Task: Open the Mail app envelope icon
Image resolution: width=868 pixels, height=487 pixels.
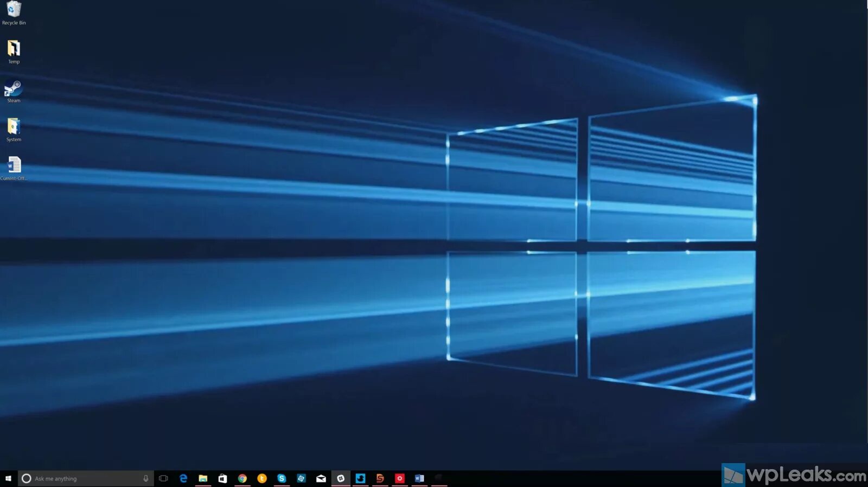Action: 321,478
